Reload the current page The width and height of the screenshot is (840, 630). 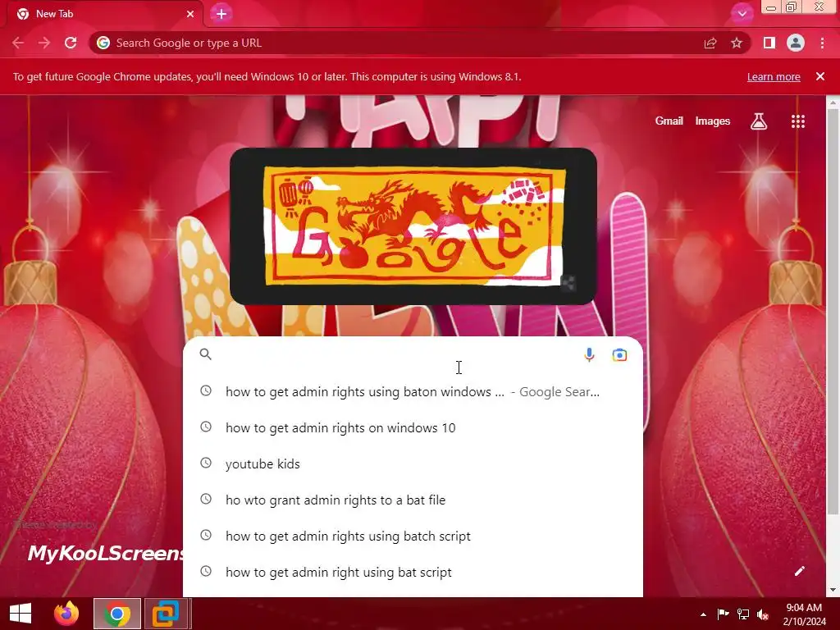71,43
